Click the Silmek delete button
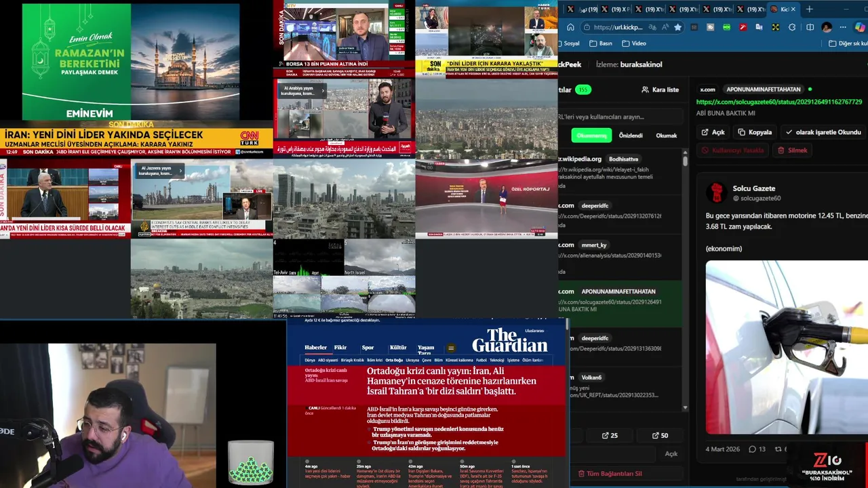 (x=792, y=150)
